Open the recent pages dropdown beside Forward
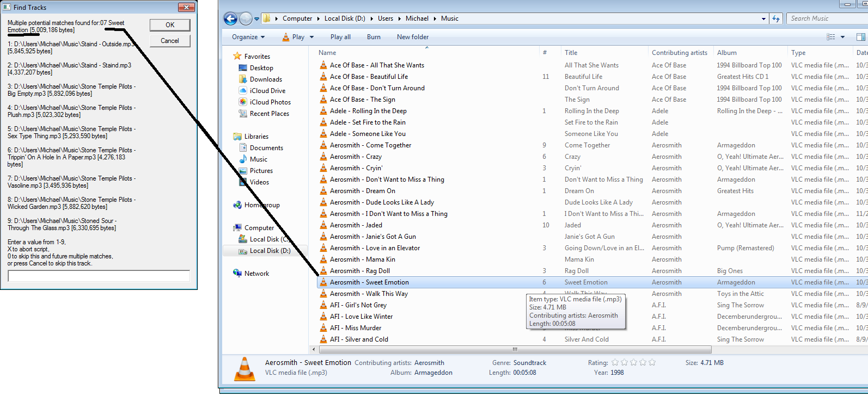The width and height of the screenshot is (868, 396). click(256, 18)
